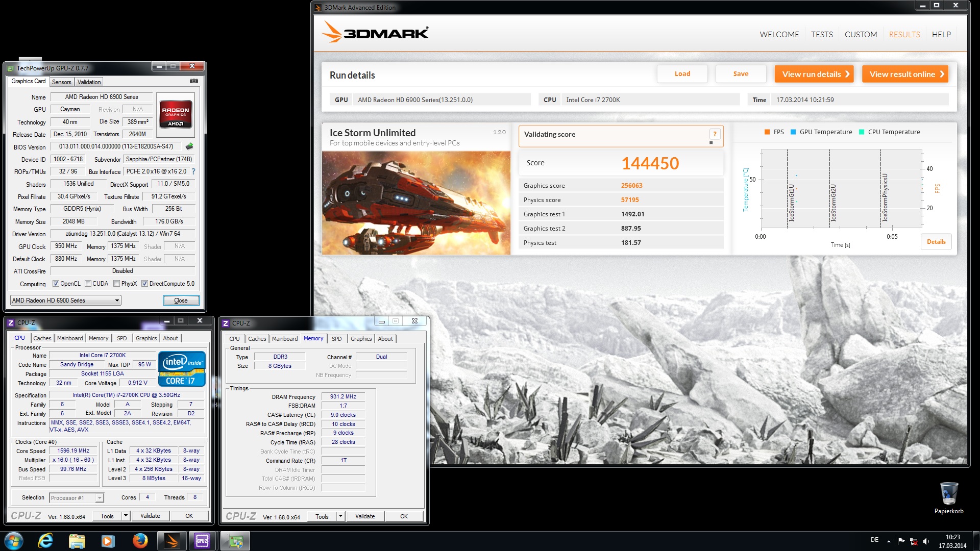Open Caches tab in left CPU-Z window
980x551 pixels.
coord(42,338)
